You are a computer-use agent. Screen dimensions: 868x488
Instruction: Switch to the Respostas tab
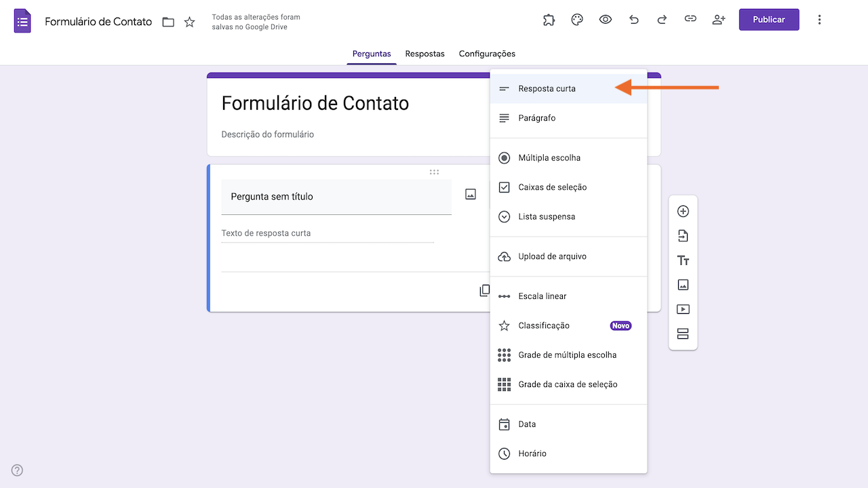click(x=425, y=54)
